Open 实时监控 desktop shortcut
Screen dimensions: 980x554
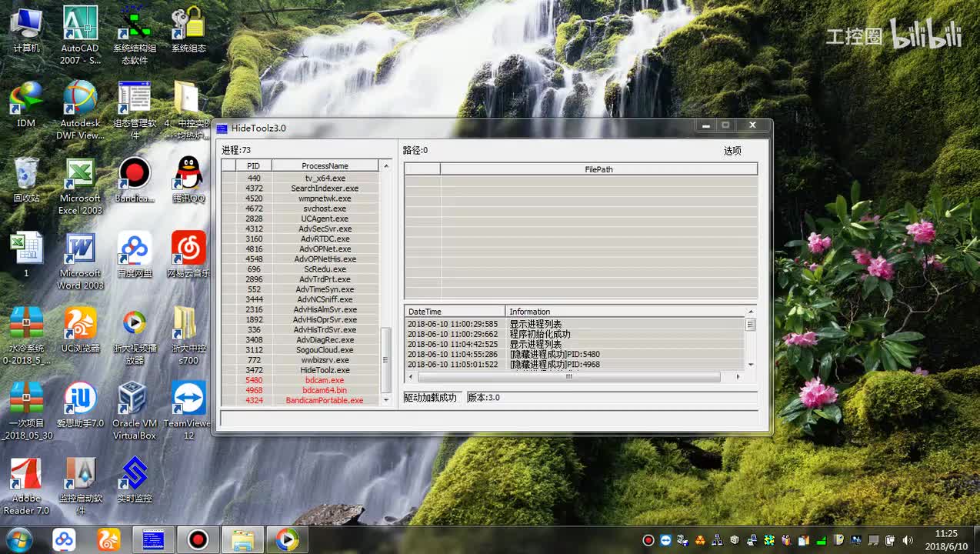pos(135,480)
